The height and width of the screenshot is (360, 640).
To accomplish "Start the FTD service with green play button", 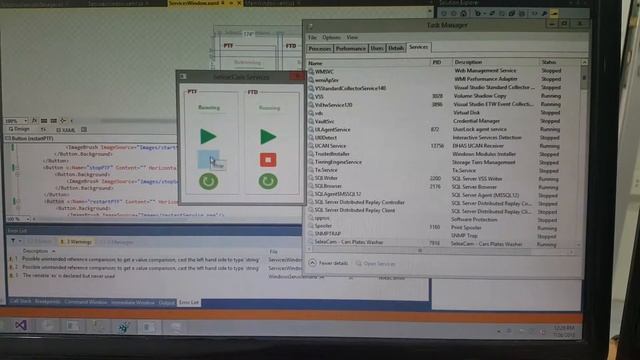I will click(268, 136).
